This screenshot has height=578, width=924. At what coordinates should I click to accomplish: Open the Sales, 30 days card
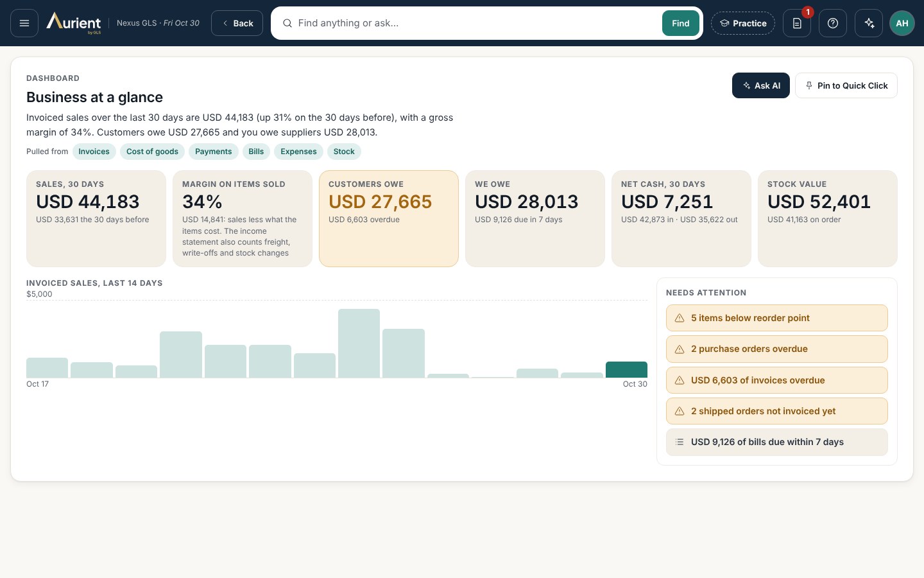(96, 218)
